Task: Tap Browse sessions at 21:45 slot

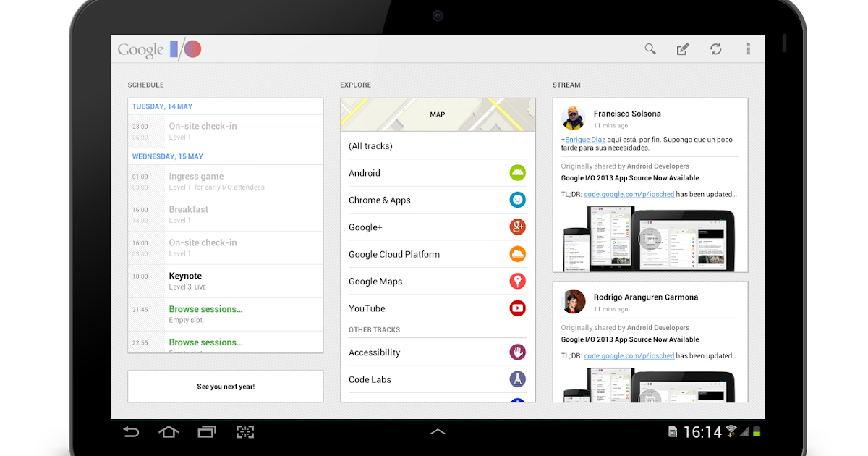Action: (x=226, y=314)
